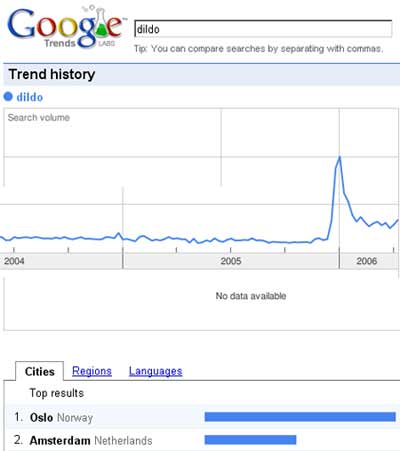Select the Oslo Norway result row
Image resolution: width=400 pixels, height=451 pixels.
[x=203, y=417]
